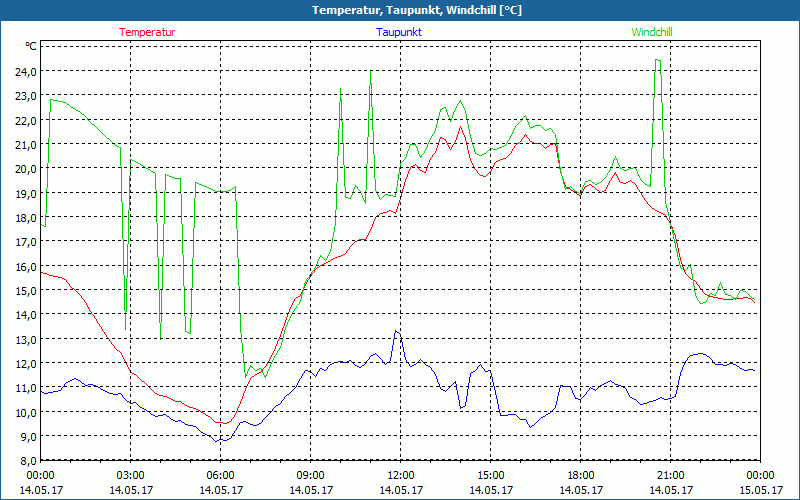This screenshot has height=500, width=800.
Task: Click the 22,0 y-axis value
Action: [x=24, y=120]
